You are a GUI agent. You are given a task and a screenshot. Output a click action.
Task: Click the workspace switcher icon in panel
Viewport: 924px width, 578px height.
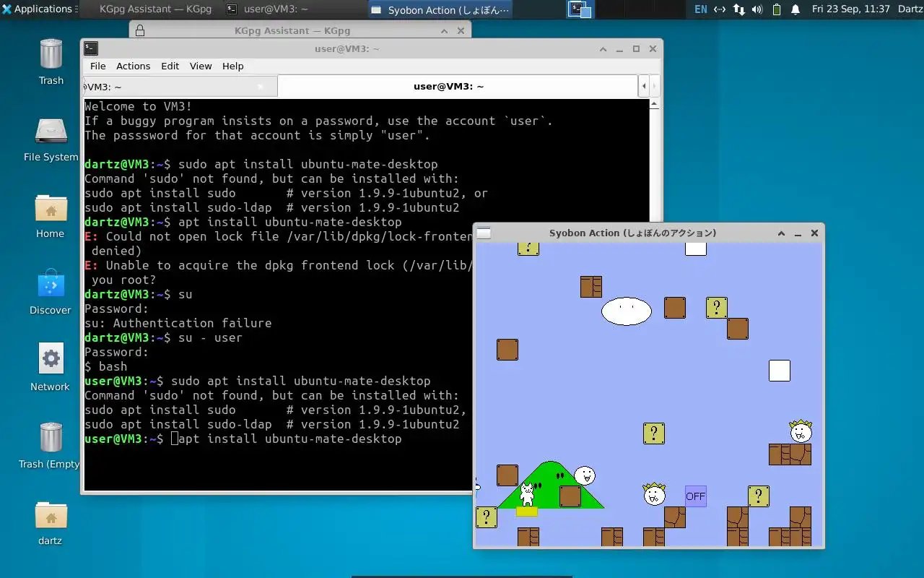tap(580, 9)
